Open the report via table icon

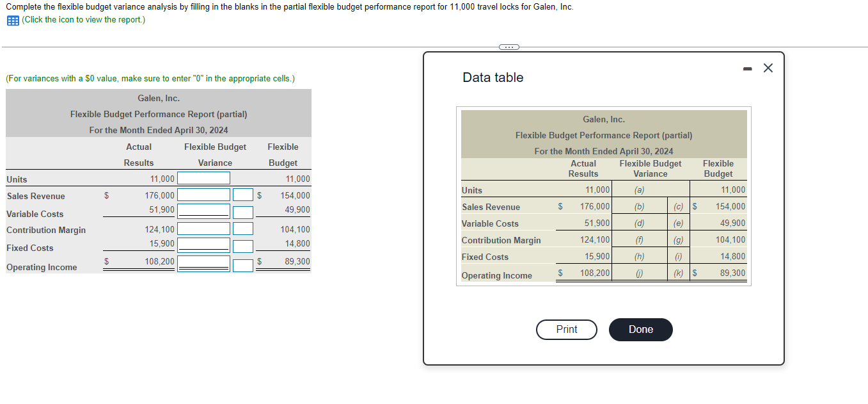click(x=12, y=20)
